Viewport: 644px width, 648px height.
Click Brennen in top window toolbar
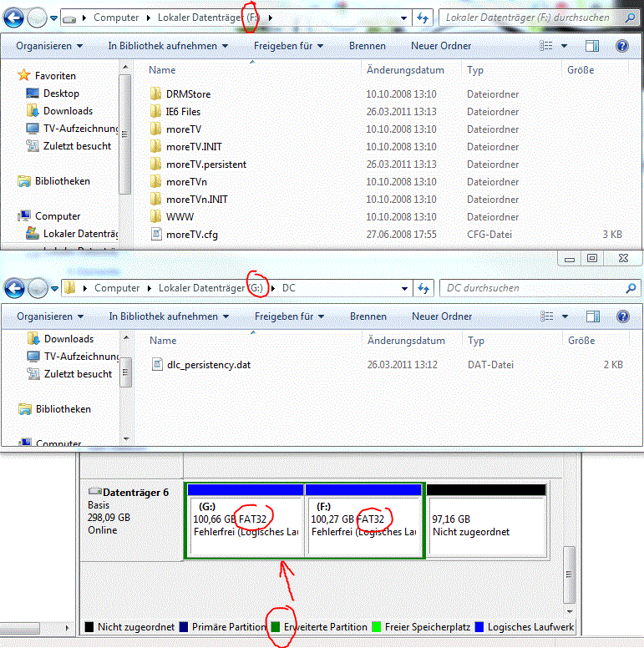tap(367, 46)
